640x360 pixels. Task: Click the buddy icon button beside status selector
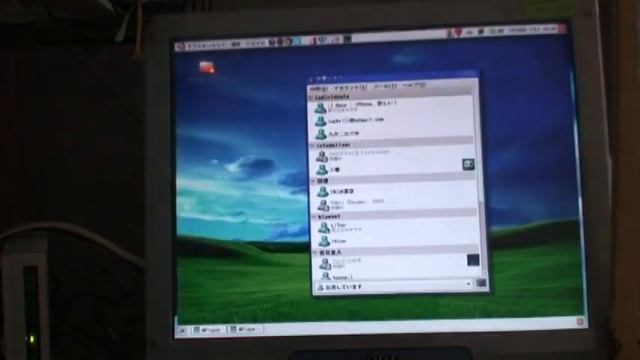click(x=481, y=282)
